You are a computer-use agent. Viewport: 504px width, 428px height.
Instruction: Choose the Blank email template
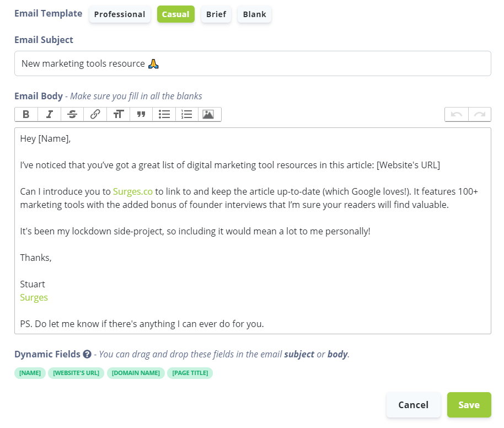(254, 14)
